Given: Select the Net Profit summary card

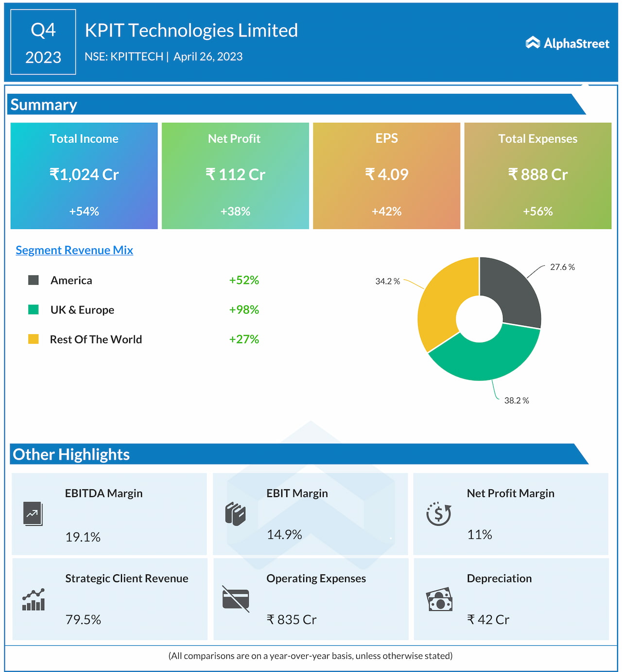Looking at the screenshot, I should click(235, 175).
